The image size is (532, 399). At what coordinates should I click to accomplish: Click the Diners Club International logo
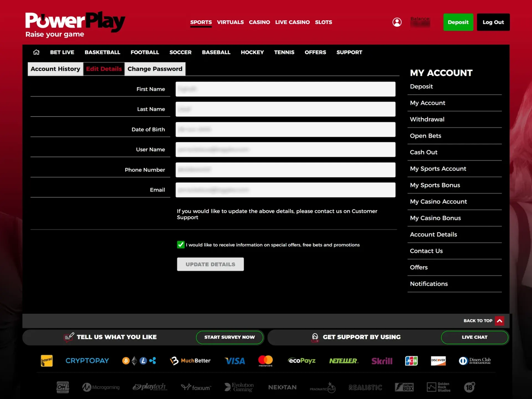475,361
